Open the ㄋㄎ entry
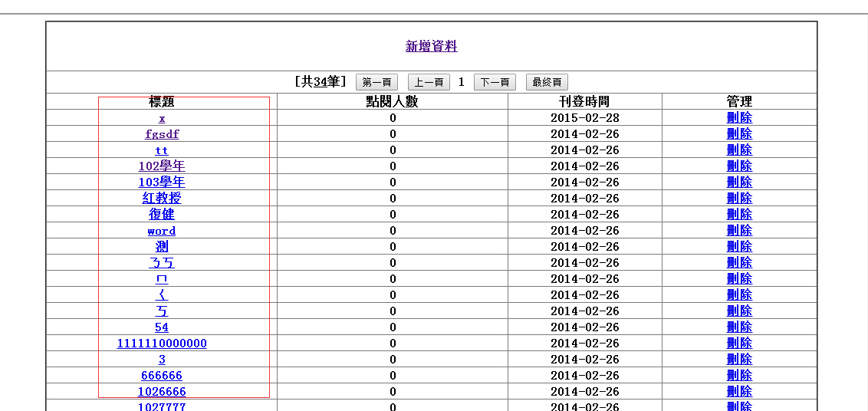Image resolution: width=868 pixels, height=411 pixels. pyautogui.click(x=162, y=262)
